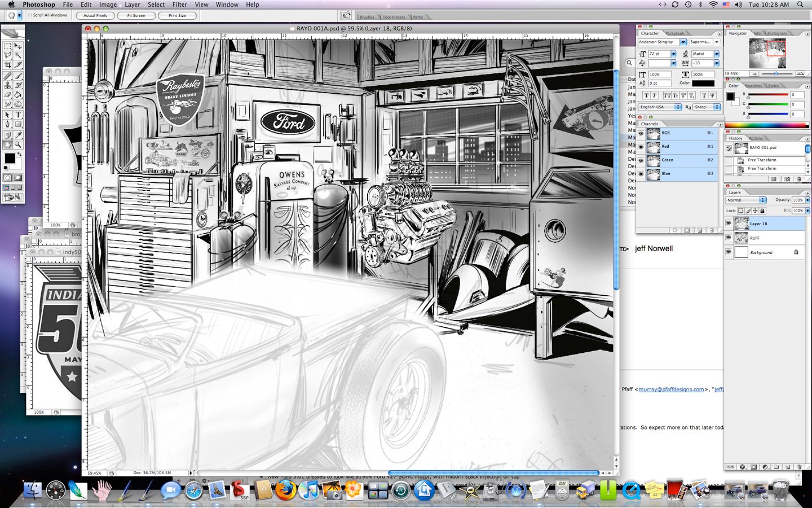Select the Slice tool
Screen dimensions: 812x508
tap(18, 64)
